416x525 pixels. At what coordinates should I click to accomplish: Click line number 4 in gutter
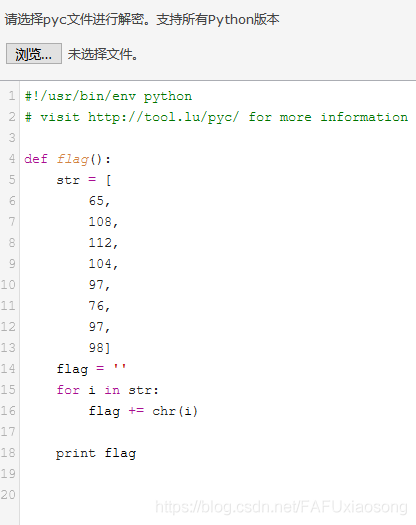12,159
